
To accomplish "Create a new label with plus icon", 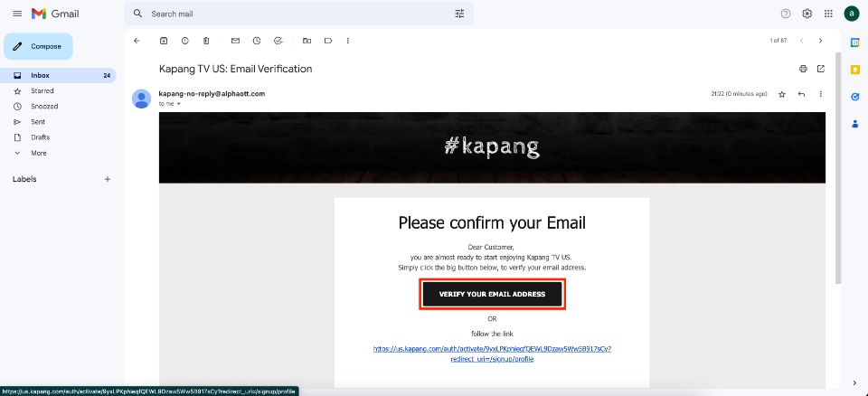I will 108,179.
